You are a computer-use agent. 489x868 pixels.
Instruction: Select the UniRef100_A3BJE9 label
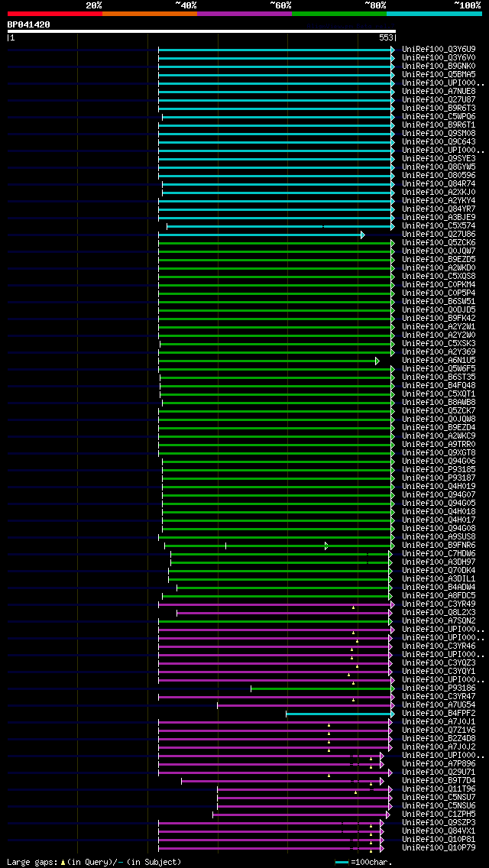pos(439,217)
